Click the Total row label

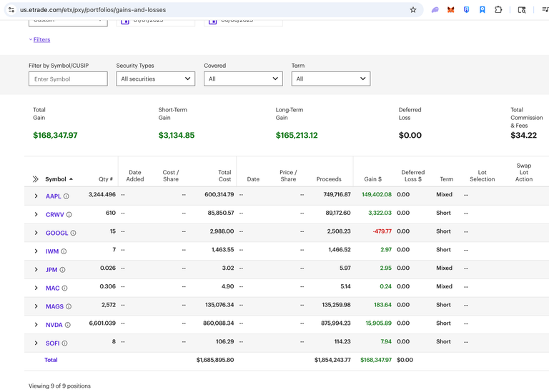coord(51,360)
